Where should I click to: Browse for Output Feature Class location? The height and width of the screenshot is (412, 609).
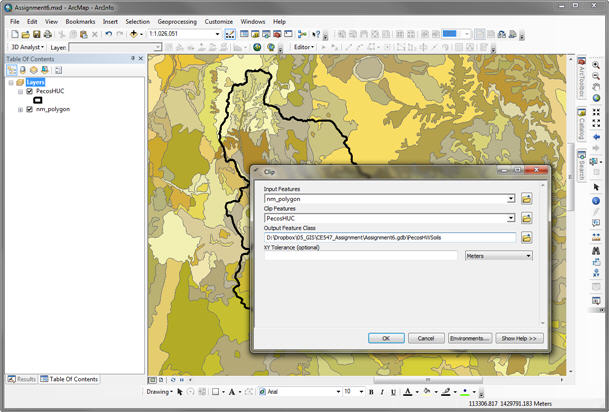[x=526, y=238]
